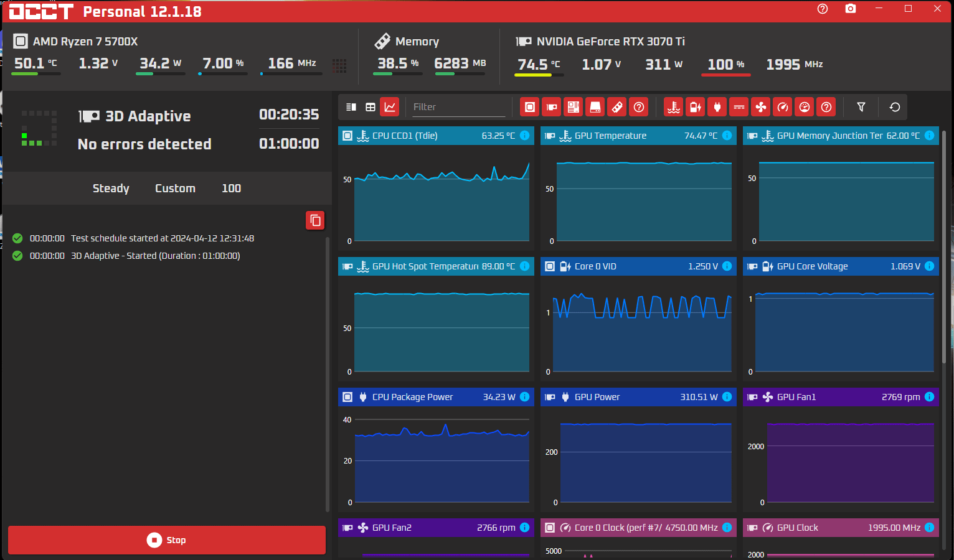Toggle the memory RAM sensor filter
Image resolution: width=954 pixels, height=560 pixels.
617,107
